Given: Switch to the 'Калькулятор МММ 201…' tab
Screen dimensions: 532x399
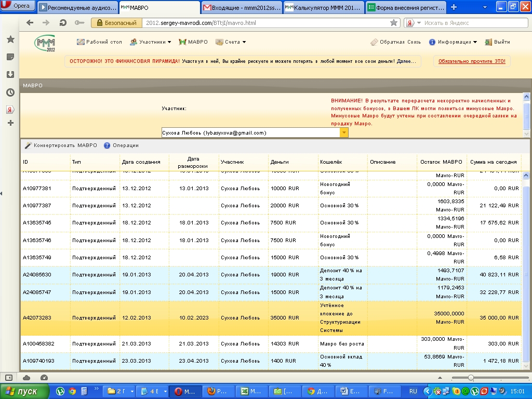Looking at the screenshot, I should (324, 7).
